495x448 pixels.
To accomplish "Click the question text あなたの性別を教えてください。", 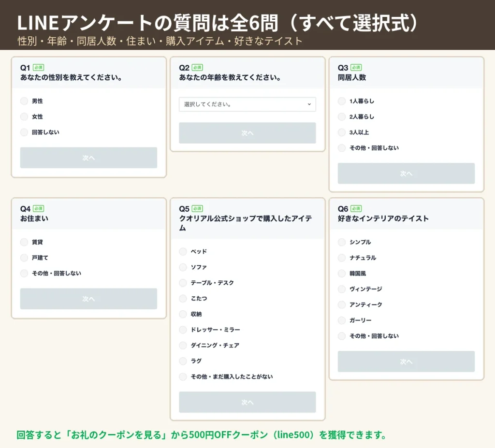I will pos(71,77).
